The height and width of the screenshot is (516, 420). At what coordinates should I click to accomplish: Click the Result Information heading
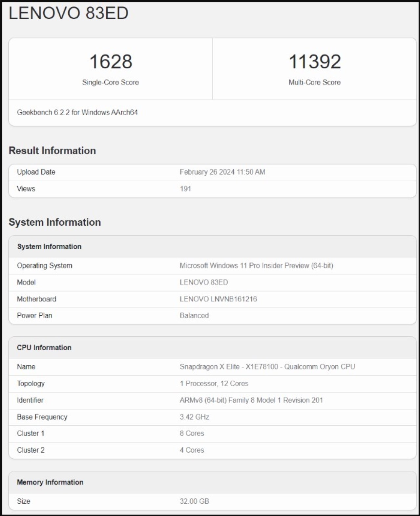[52, 150]
